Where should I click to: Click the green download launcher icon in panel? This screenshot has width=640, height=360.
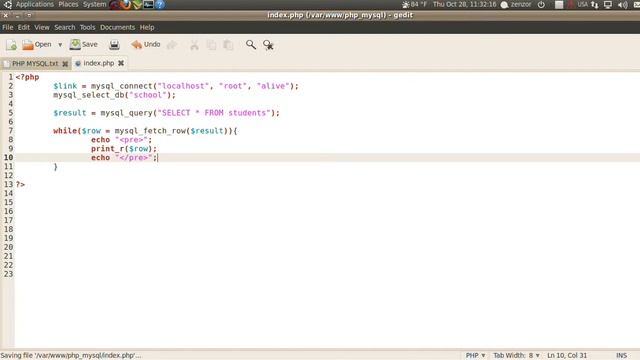[137, 4]
